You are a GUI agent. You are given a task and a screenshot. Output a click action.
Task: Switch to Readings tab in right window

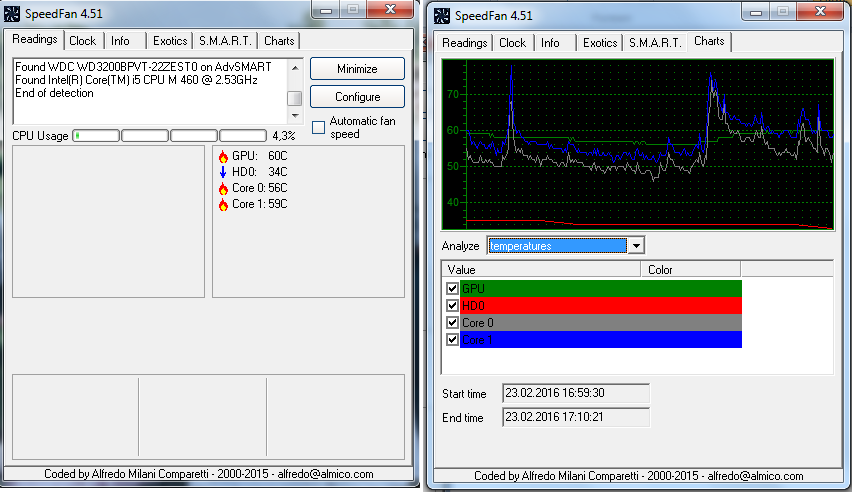465,43
